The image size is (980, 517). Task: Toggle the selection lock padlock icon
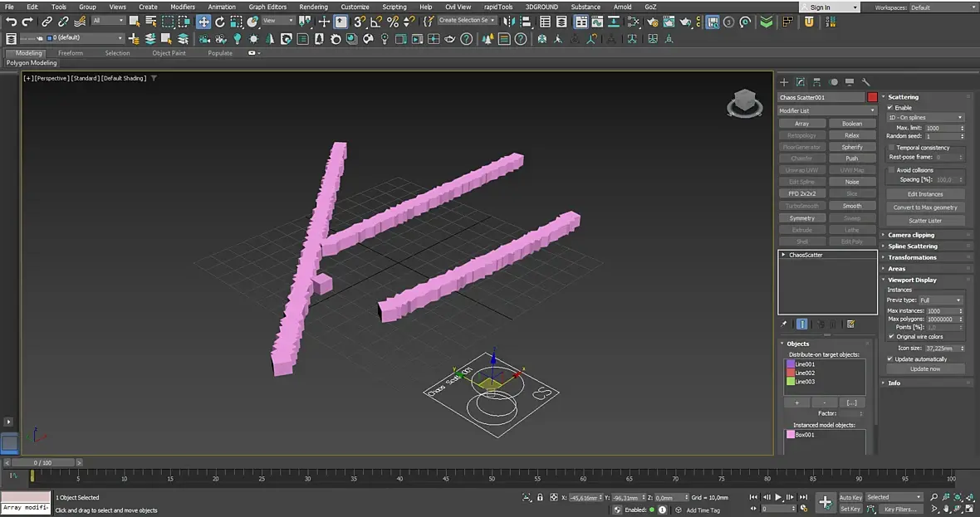click(541, 498)
